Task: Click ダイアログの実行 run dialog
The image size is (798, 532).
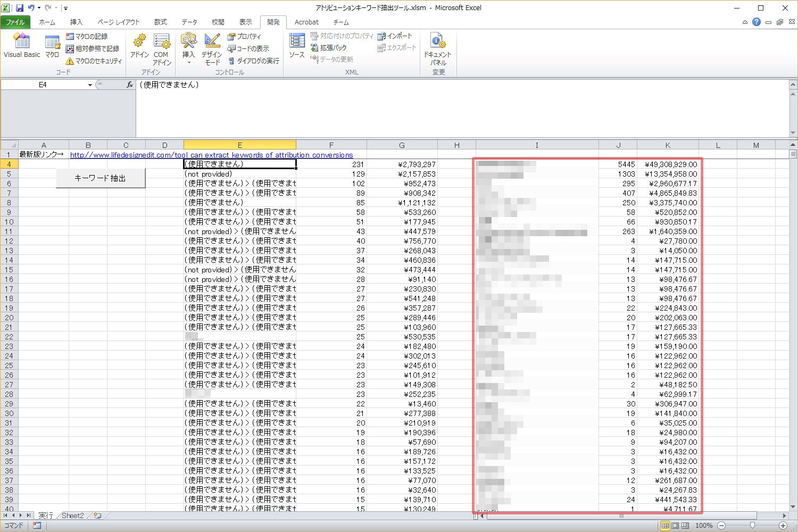Action: [254, 61]
